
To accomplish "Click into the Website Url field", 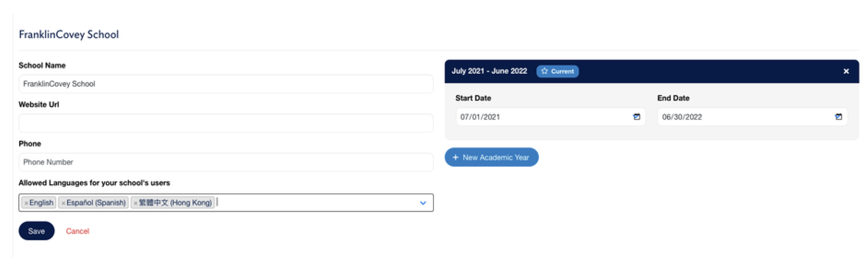I will (x=226, y=123).
